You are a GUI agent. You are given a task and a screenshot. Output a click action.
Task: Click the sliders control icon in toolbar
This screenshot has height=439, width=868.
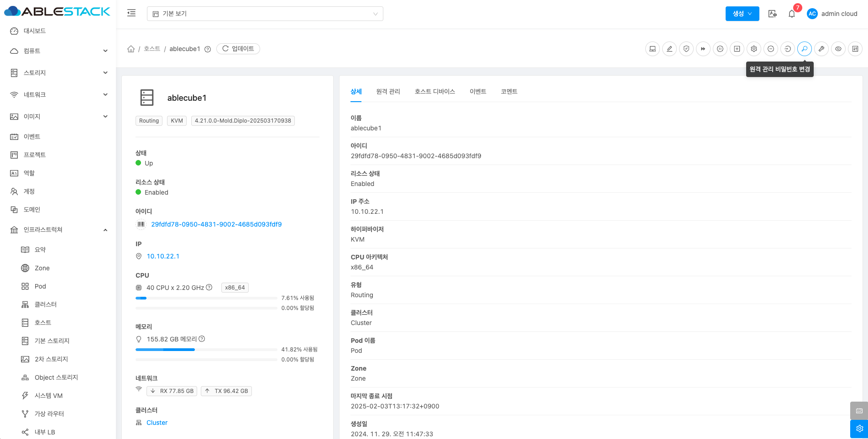855,49
